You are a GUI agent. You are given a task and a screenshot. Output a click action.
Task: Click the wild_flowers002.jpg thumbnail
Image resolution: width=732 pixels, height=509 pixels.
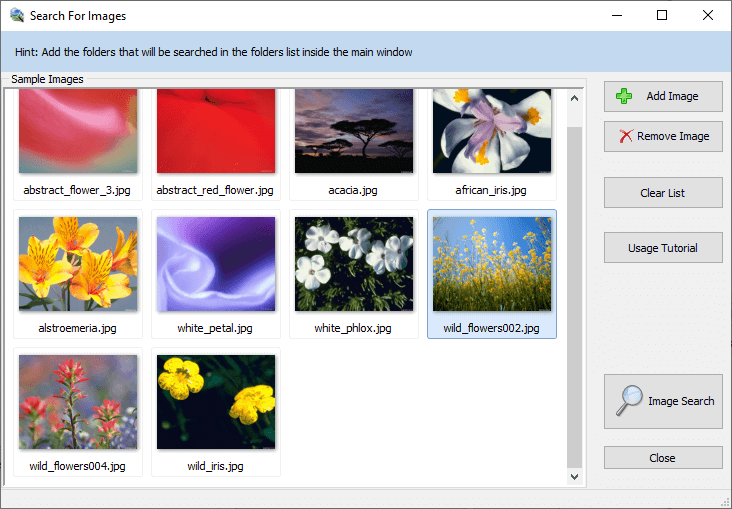tap(491, 264)
